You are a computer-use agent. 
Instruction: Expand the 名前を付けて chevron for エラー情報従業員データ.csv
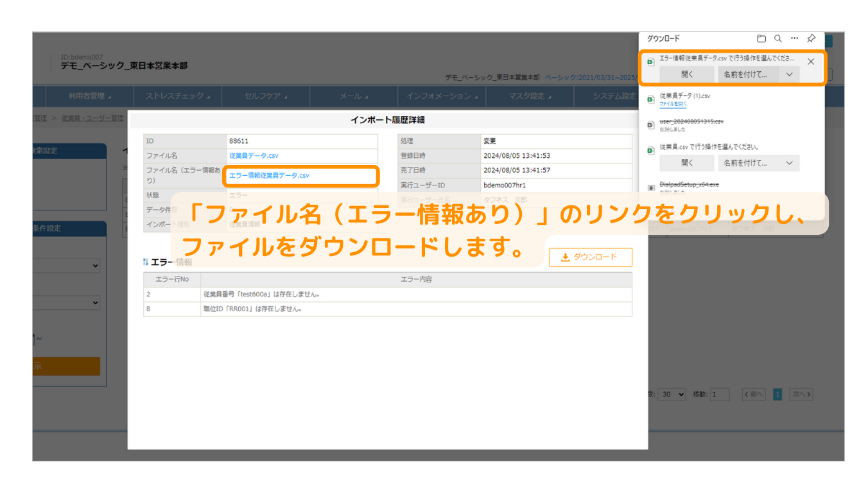(x=790, y=74)
